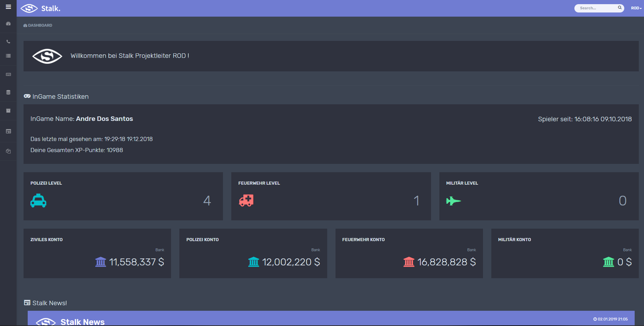The width and height of the screenshot is (644, 326).
Task: Click the Feuerwehr Konto red bank icon
Action: click(x=409, y=262)
